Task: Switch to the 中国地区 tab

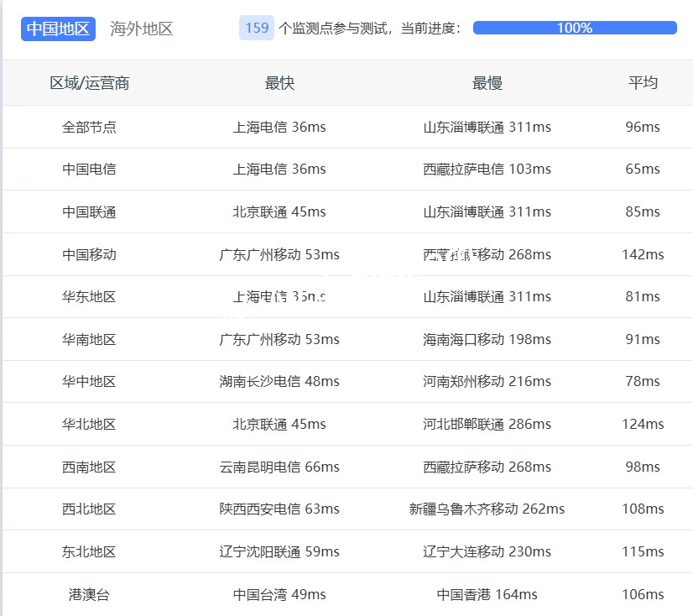Action: point(58,28)
